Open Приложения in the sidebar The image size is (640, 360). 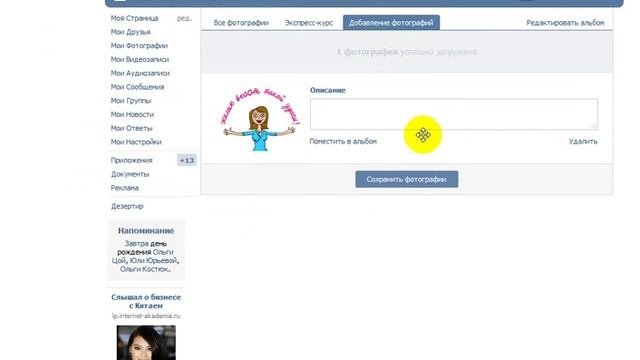click(131, 160)
